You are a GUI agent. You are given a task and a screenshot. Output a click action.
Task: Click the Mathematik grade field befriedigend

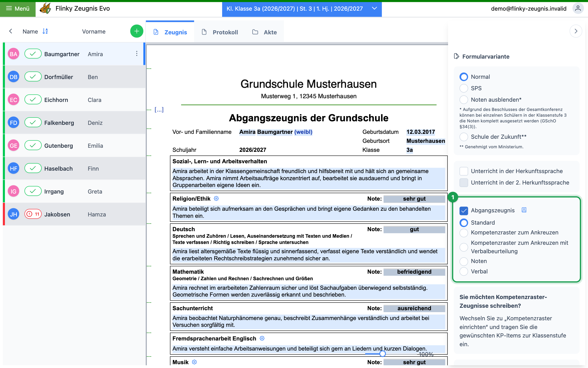coord(414,272)
